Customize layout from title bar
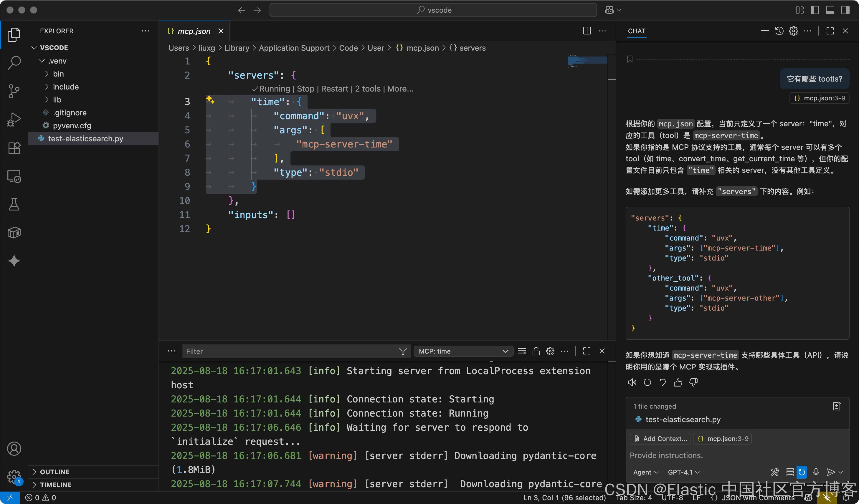The image size is (859, 504). [800, 10]
